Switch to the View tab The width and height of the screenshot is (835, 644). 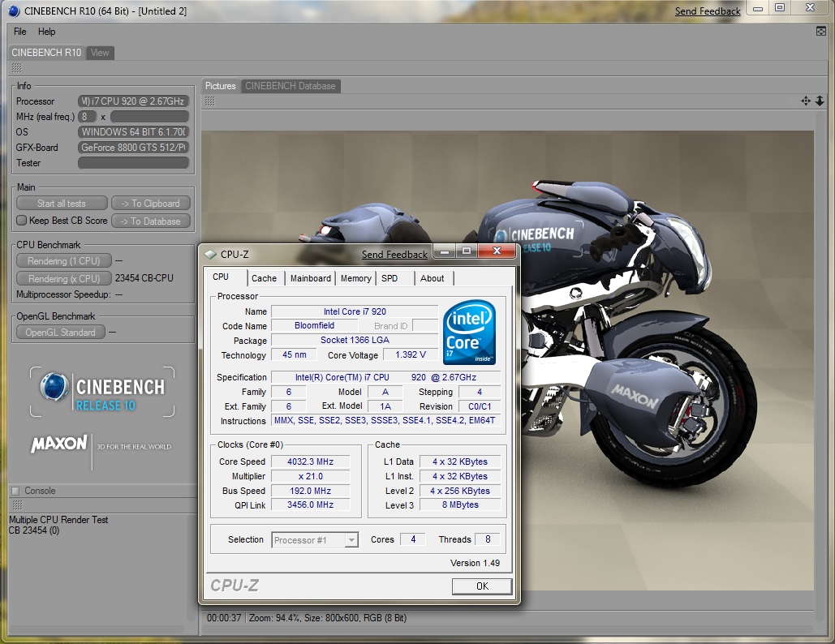[100, 53]
